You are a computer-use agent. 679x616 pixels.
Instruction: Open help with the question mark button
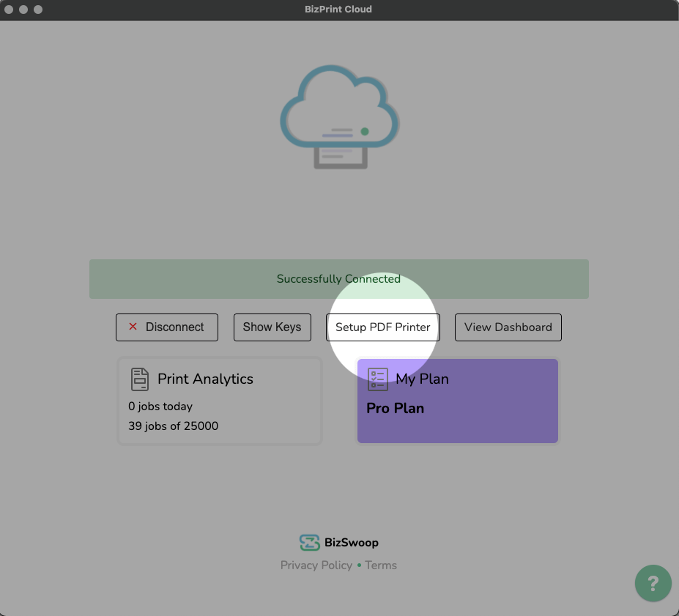pos(653,583)
